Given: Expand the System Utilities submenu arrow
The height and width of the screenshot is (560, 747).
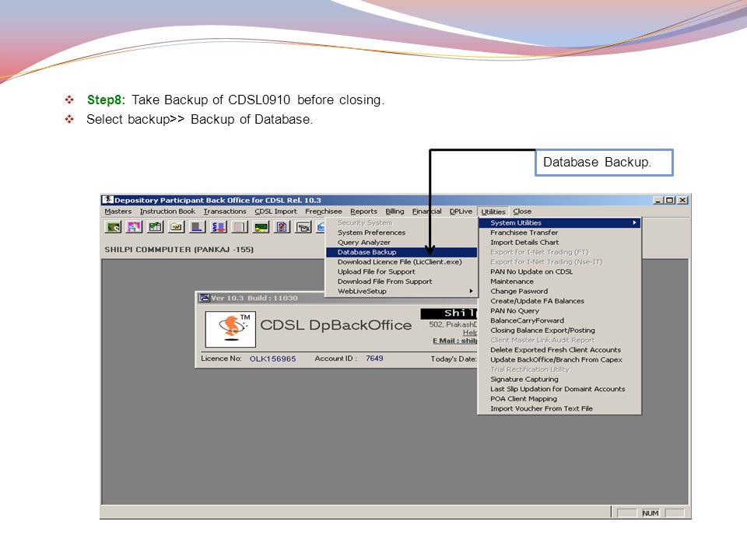Looking at the screenshot, I should click(x=635, y=223).
